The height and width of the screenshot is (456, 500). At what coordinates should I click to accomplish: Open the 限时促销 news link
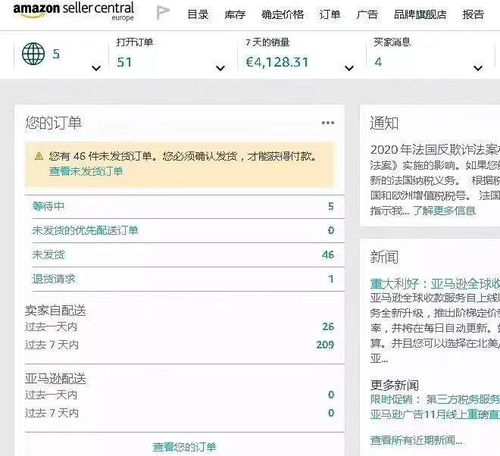click(435, 399)
